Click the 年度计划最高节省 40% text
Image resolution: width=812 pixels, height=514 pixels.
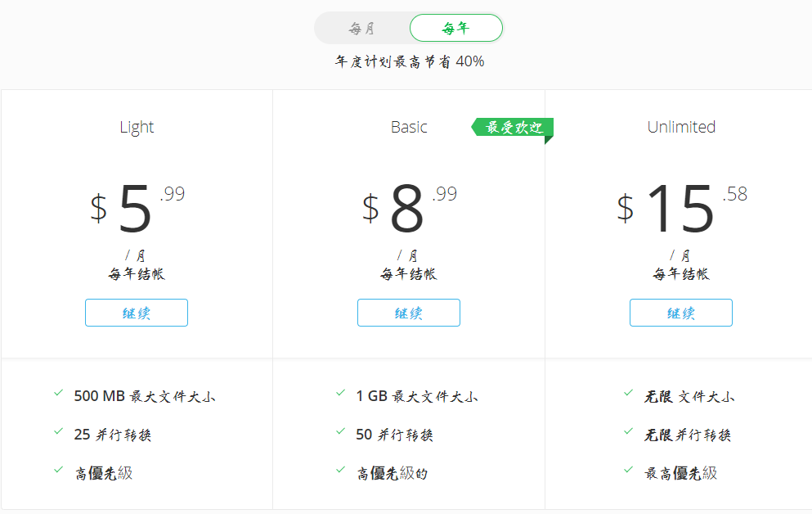click(x=408, y=61)
